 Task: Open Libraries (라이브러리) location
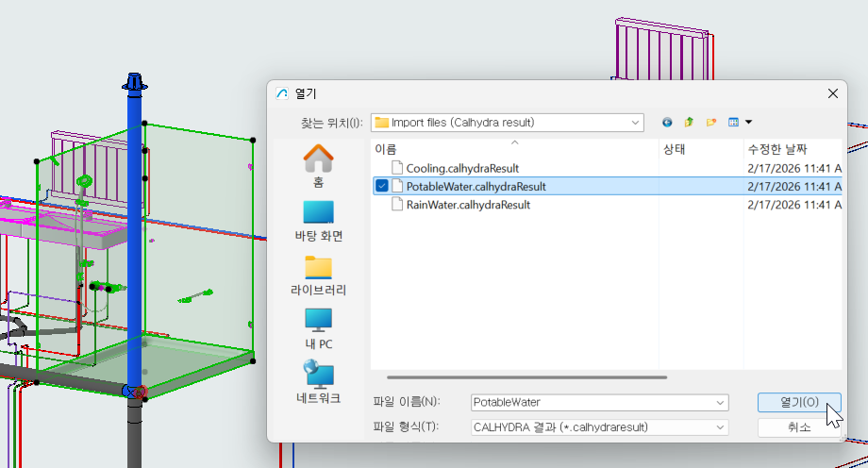pos(318,276)
